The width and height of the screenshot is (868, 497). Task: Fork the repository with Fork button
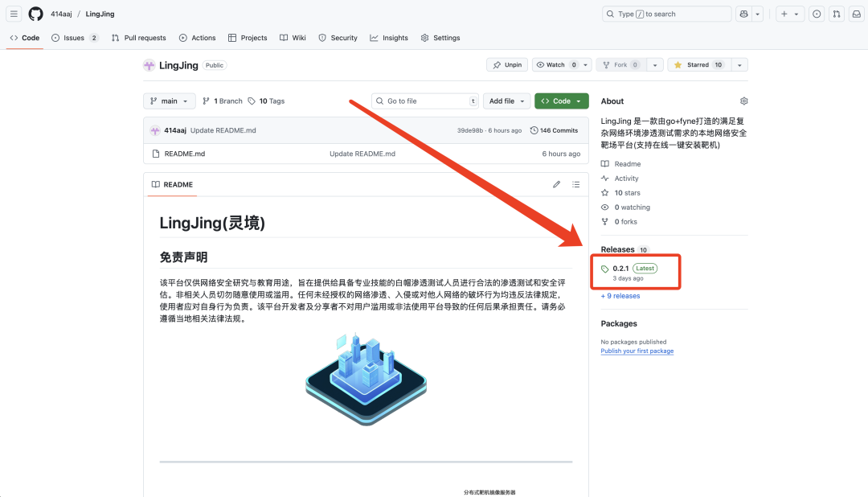pos(620,65)
